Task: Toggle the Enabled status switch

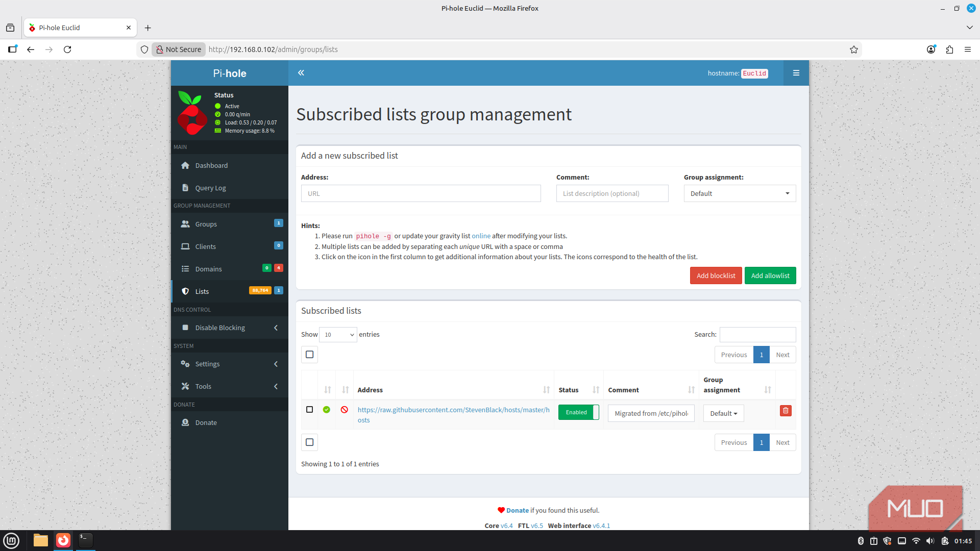Action: click(x=579, y=412)
